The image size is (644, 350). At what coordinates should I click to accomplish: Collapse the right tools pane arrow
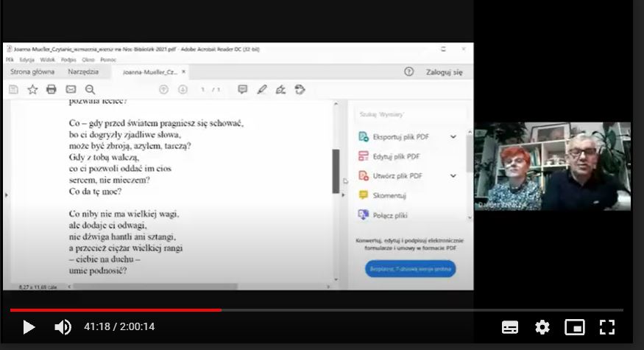coord(344,195)
